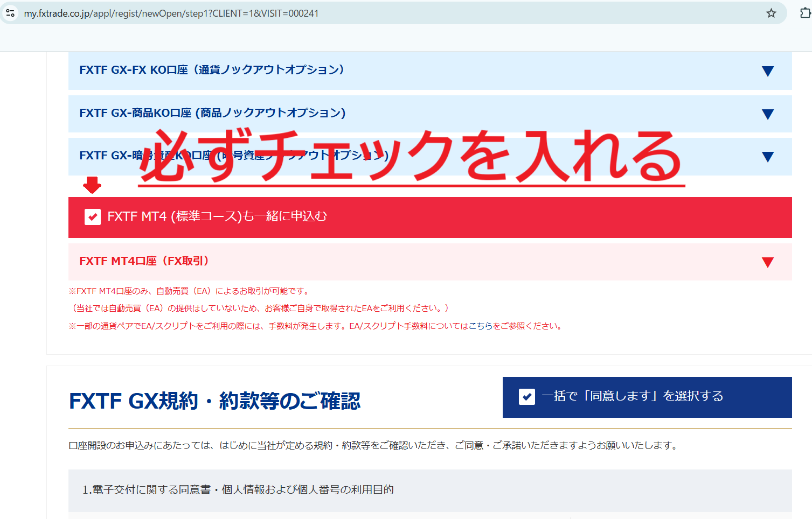This screenshot has height=519, width=812.
Task: Click the red down-arrow marker above the checkbox
Action: click(x=92, y=185)
